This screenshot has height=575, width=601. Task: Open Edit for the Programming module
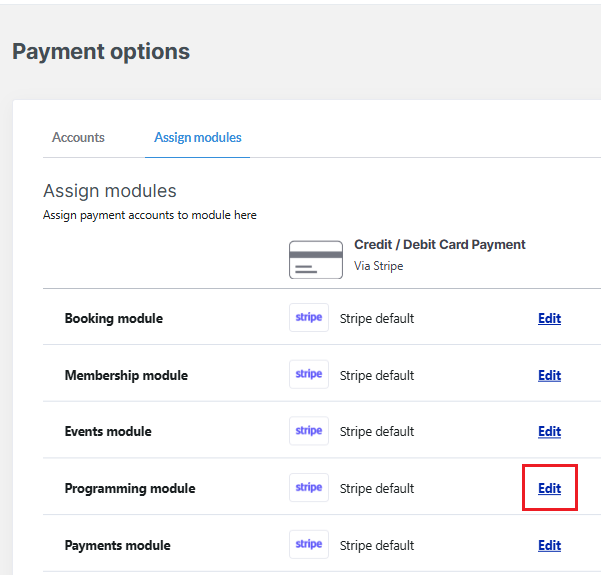(549, 488)
